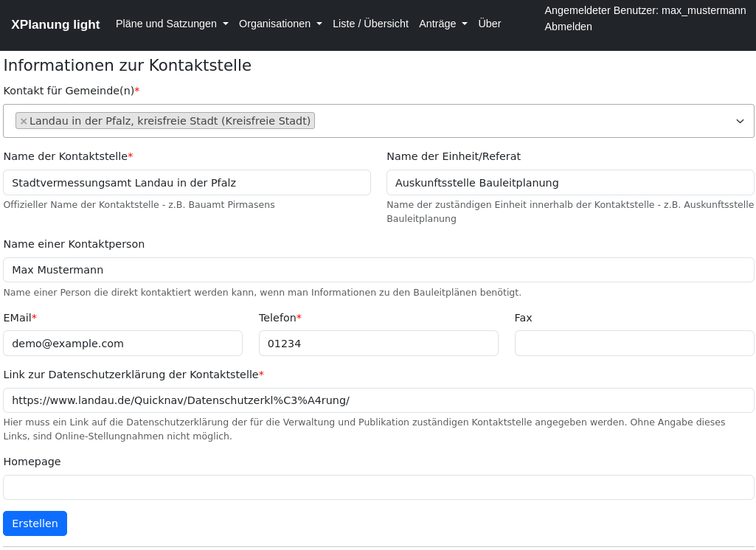The width and height of the screenshot is (756, 550).
Task: Click the Erstellen button
Action: [x=35, y=523]
